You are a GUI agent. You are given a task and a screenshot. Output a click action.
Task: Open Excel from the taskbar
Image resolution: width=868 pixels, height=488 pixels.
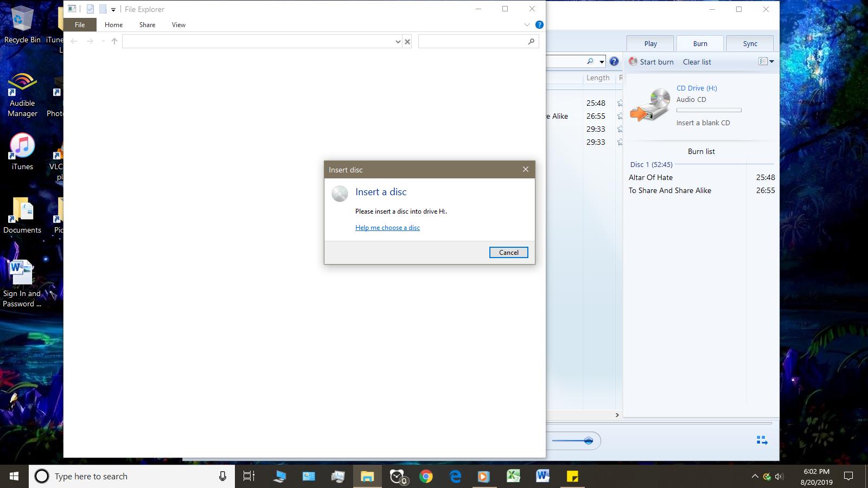[x=513, y=476]
